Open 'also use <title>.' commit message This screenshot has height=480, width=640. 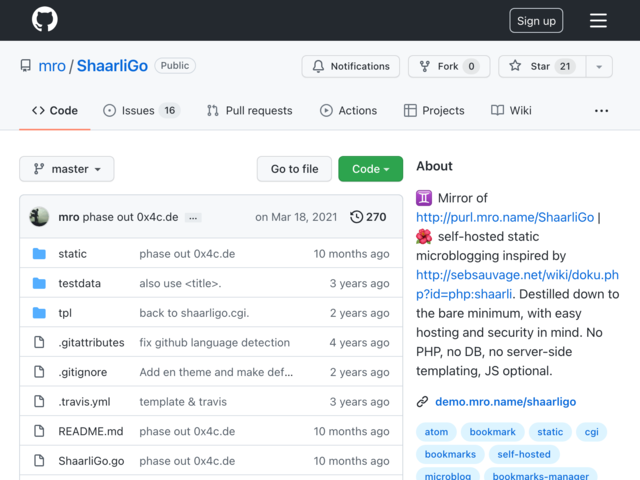point(180,283)
